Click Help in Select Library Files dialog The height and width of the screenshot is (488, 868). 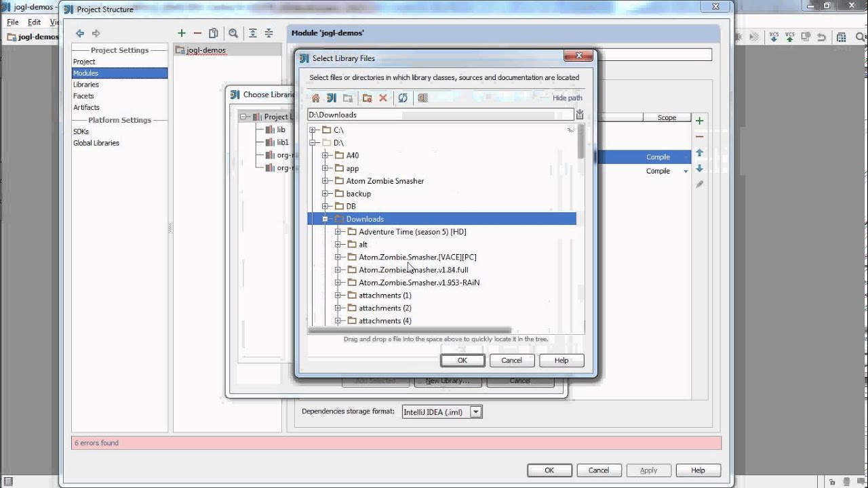pos(561,361)
